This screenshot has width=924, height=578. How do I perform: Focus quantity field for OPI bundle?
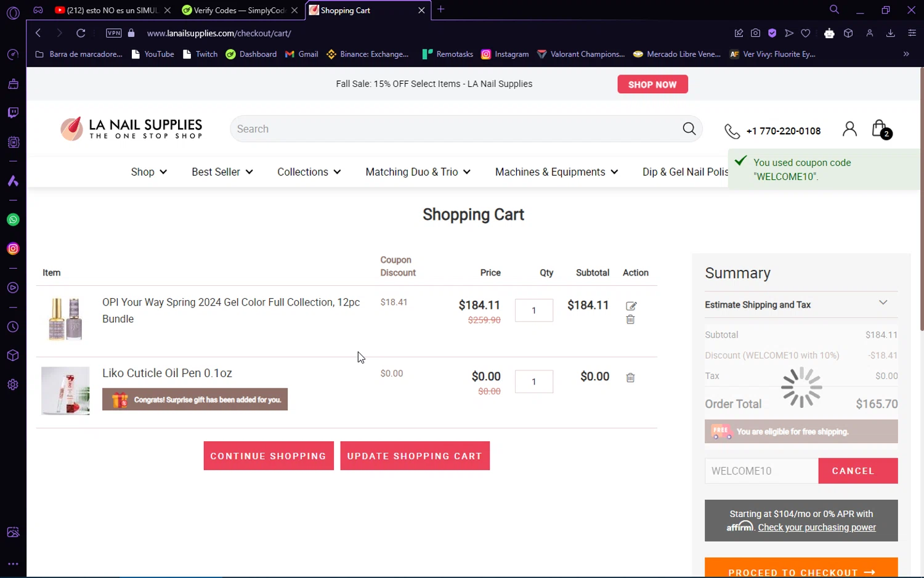(533, 311)
